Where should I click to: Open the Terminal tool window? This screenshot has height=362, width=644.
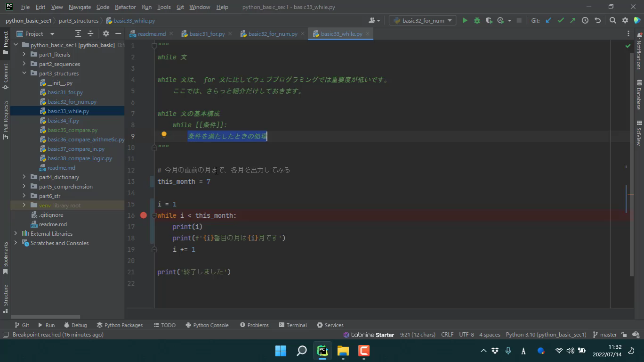click(292, 325)
